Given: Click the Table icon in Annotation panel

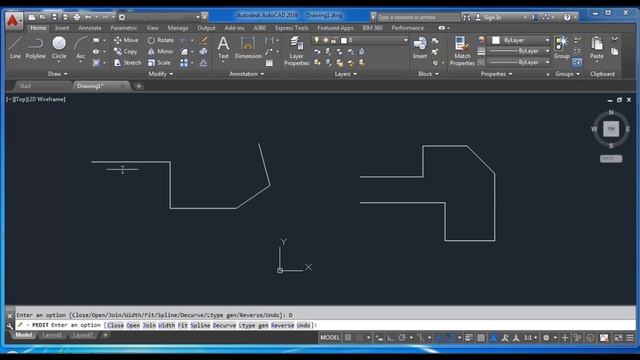Looking at the screenshot, I should pos(269,63).
